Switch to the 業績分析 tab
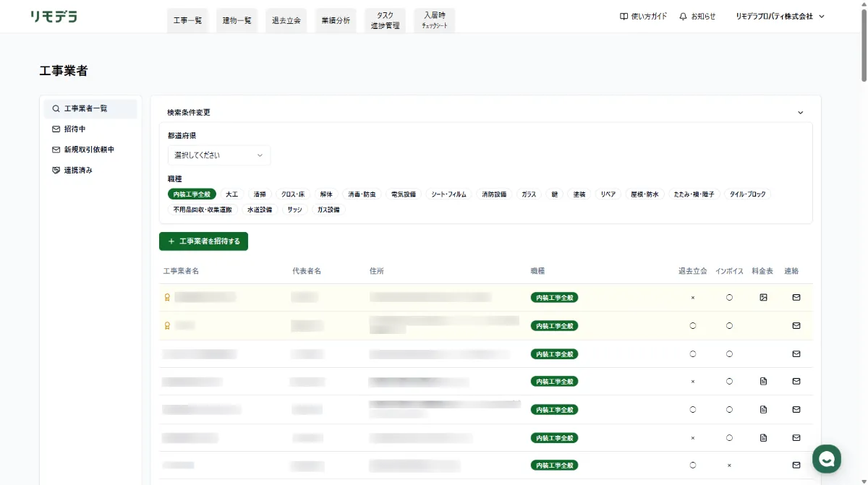The image size is (868, 485). click(336, 20)
